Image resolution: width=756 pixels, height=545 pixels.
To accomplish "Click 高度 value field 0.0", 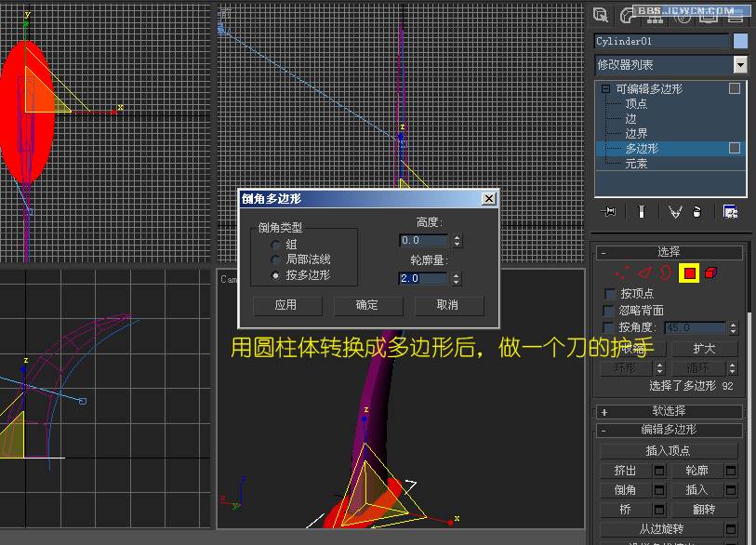I will click(424, 240).
